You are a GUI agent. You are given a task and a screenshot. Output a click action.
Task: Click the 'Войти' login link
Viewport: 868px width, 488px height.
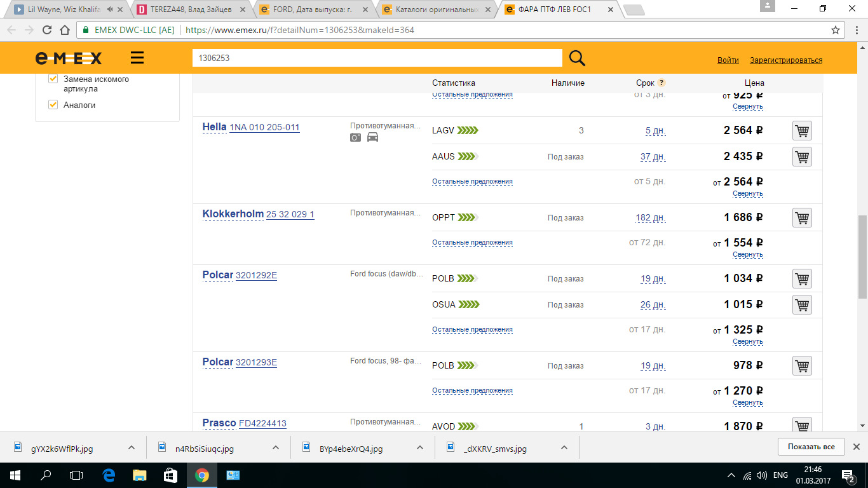click(x=728, y=60)
